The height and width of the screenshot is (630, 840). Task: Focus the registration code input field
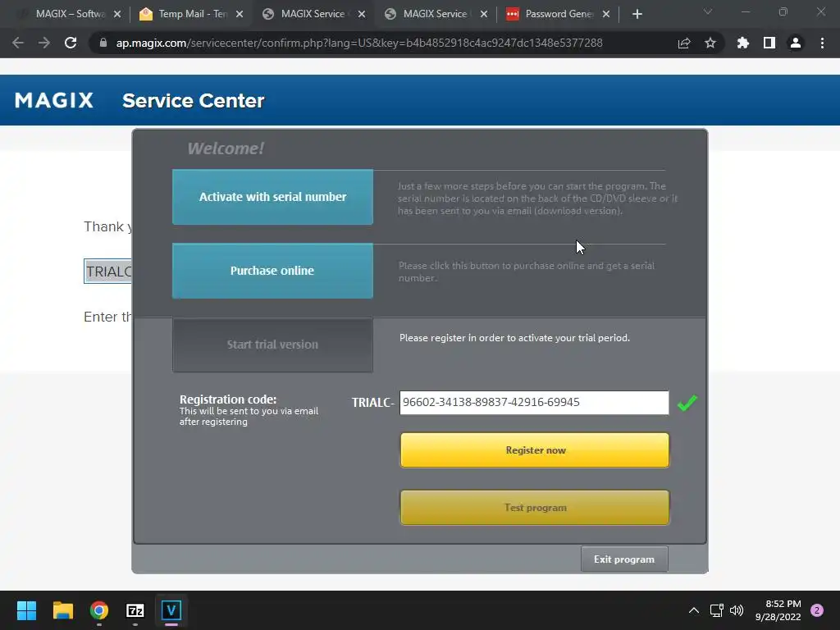coord(534,402)
